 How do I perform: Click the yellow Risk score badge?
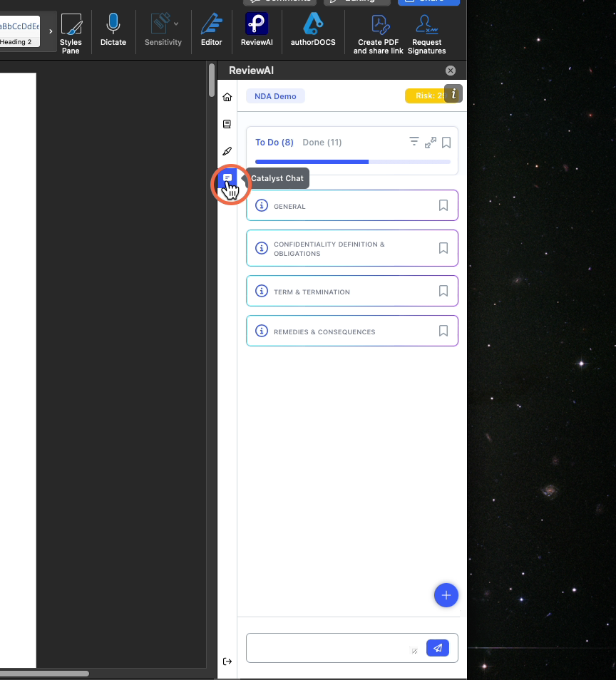425,96
